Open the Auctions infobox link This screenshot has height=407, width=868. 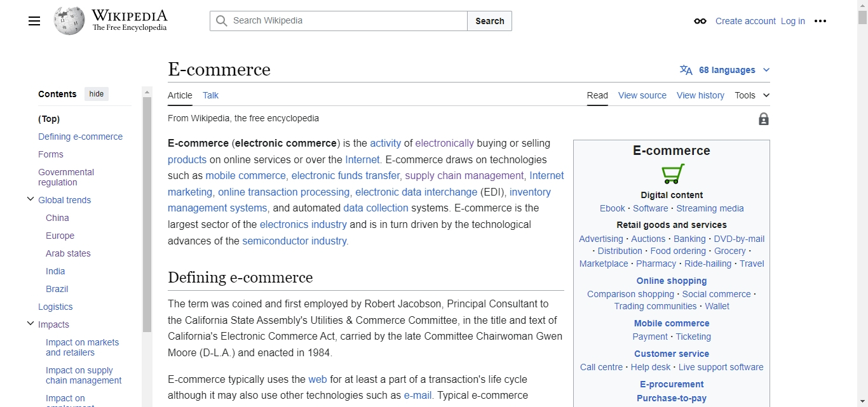pyautogui.click(x=648, y=239)
